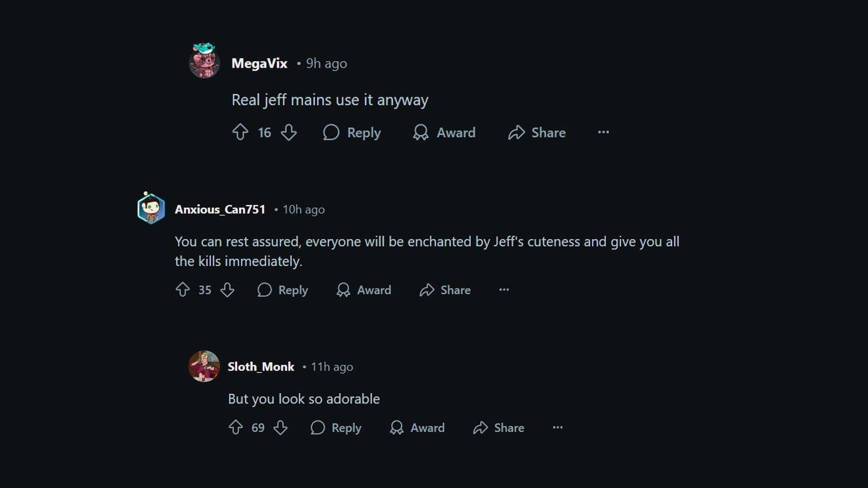Click Anxious_Can751's avatar
The height and width of the screenshot is (488, 868).
pos(150,208)
